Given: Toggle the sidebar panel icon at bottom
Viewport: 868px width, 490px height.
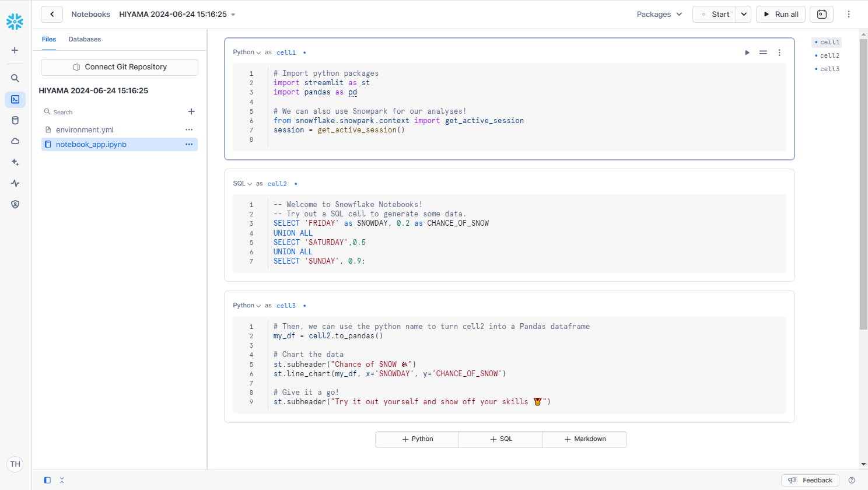Looking at the screenshot, I should point(47,480).
